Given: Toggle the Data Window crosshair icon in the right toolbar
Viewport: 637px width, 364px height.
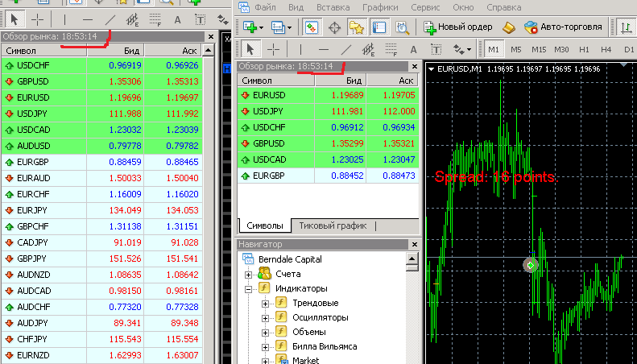Looking at the screenshot, I should (334, 27).
